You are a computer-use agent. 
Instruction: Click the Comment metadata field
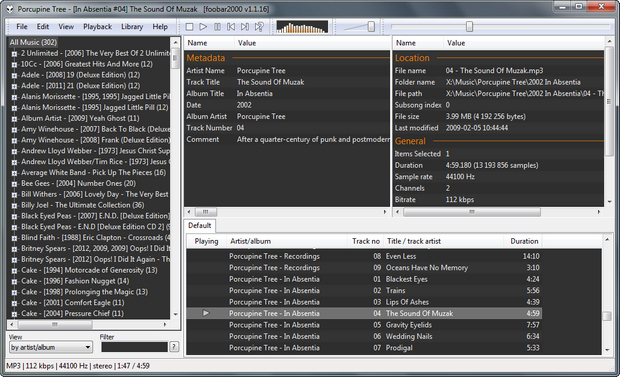pyautogui.click(x=287, y=140)
